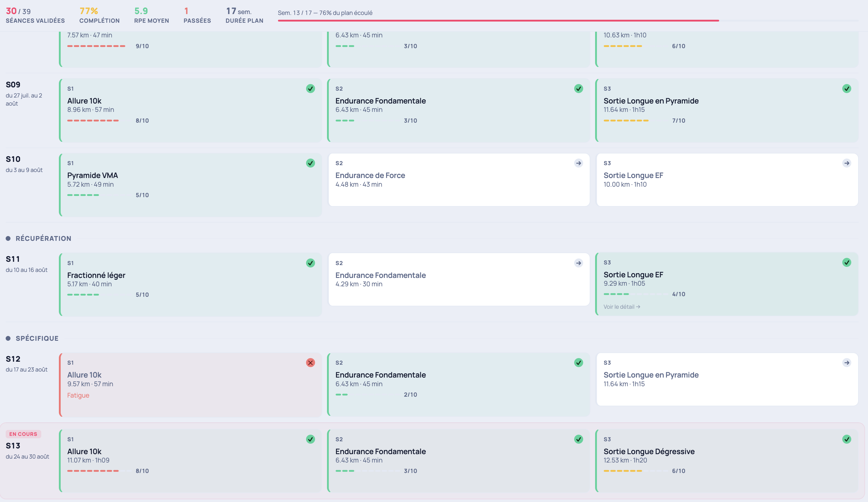Open arrow icon on S11 Endurance Fondamentale

coord(578,263)
